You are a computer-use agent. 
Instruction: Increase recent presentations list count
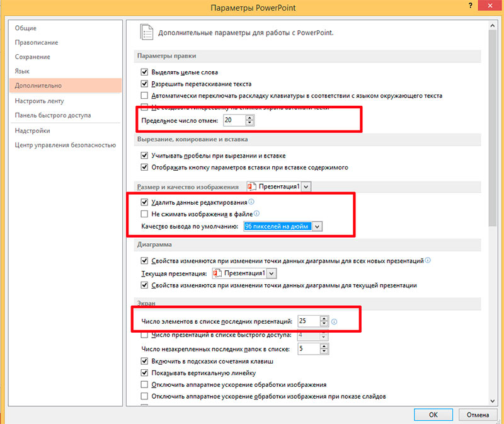(324, 319)
